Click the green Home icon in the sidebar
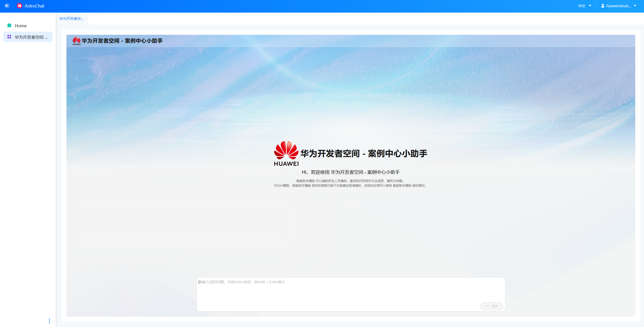Screen dimensions: 644x327 [x=9, y=25]
